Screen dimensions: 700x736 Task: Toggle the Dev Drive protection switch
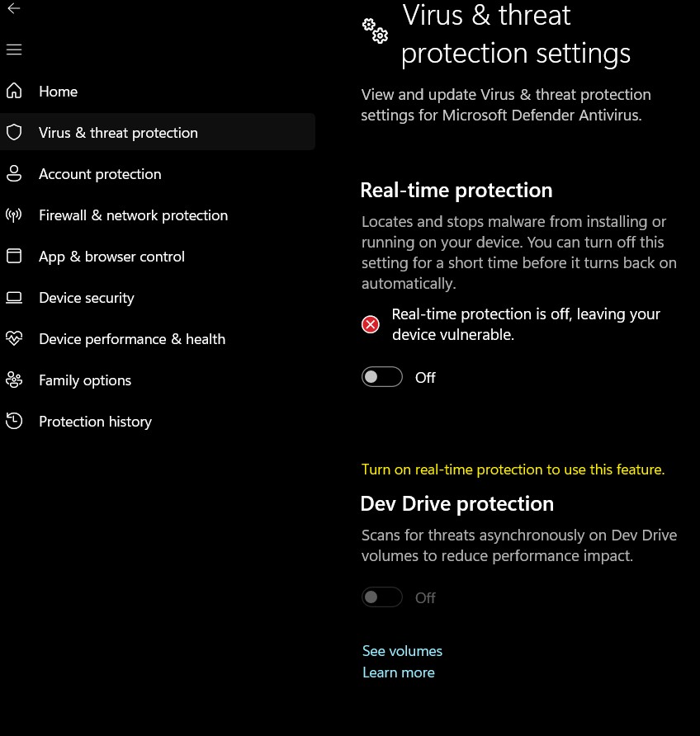[x=382, y=597]
